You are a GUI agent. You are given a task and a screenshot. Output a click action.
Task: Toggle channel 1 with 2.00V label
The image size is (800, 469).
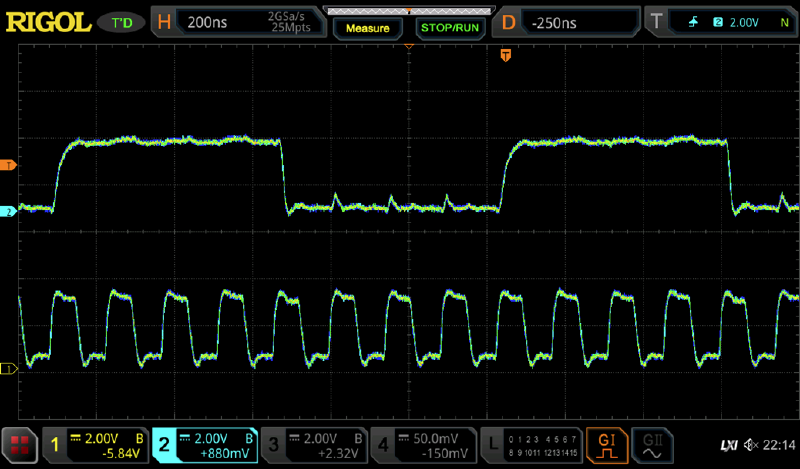98,444
